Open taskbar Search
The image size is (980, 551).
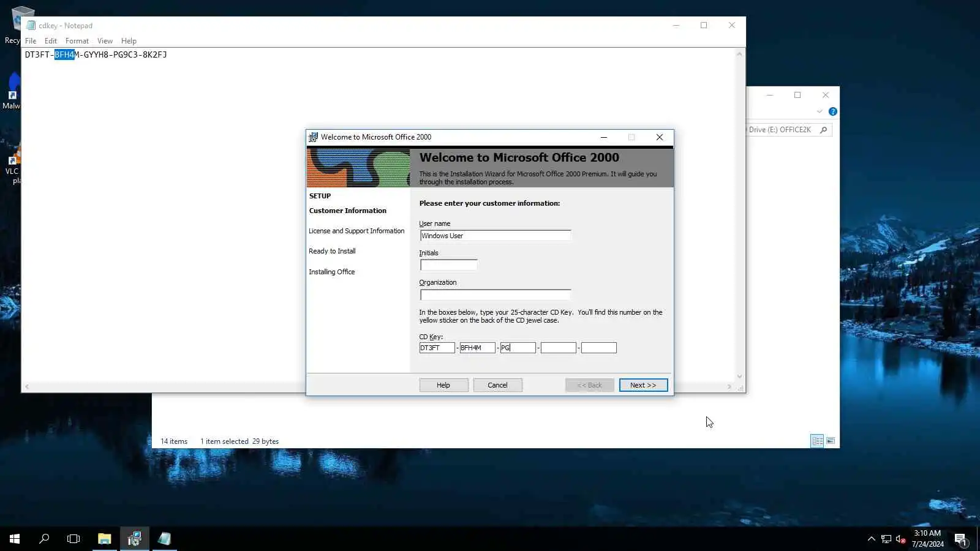coord(44,539)
